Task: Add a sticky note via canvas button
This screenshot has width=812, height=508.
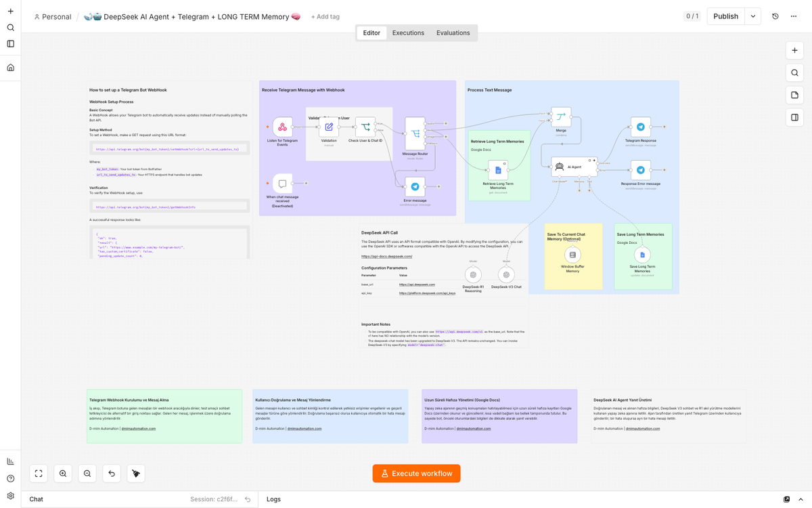Action: tap(794, 96)
